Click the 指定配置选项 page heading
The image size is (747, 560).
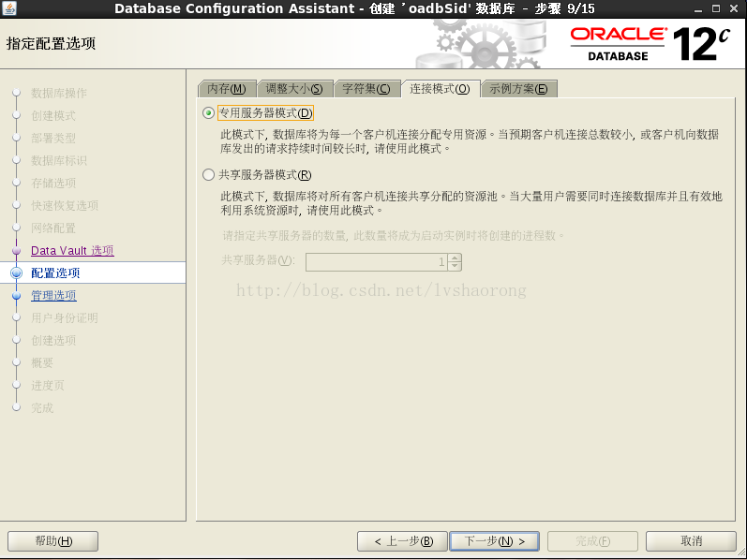51,43
